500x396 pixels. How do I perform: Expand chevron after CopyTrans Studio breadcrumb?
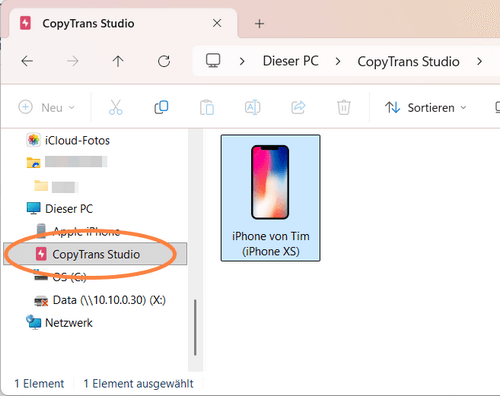pos(479,61)
